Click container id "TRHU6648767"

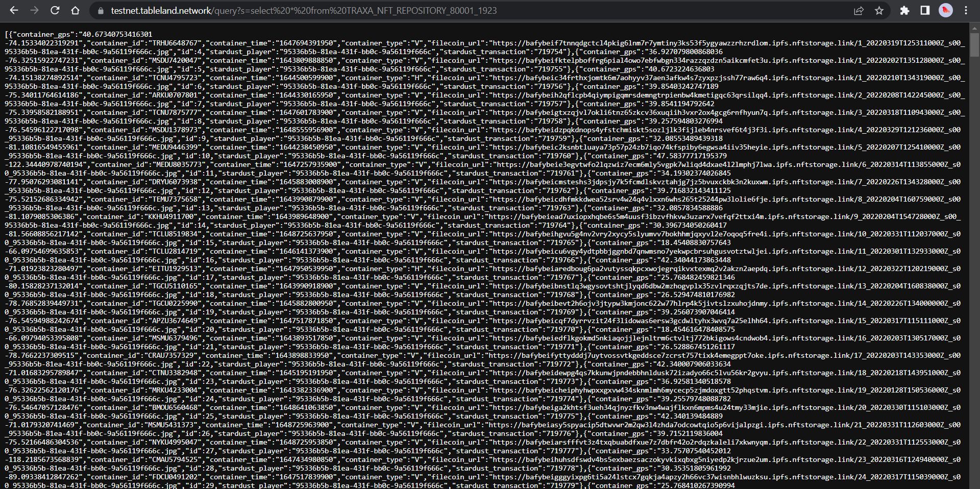pyautogui.click(x=176, y=43)
